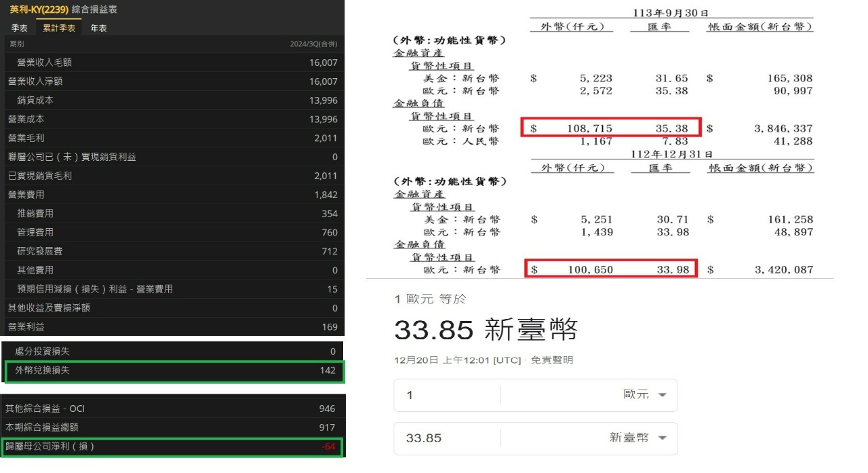Switch to the 季表 tab
868x473 pixels.
point(19,28)
